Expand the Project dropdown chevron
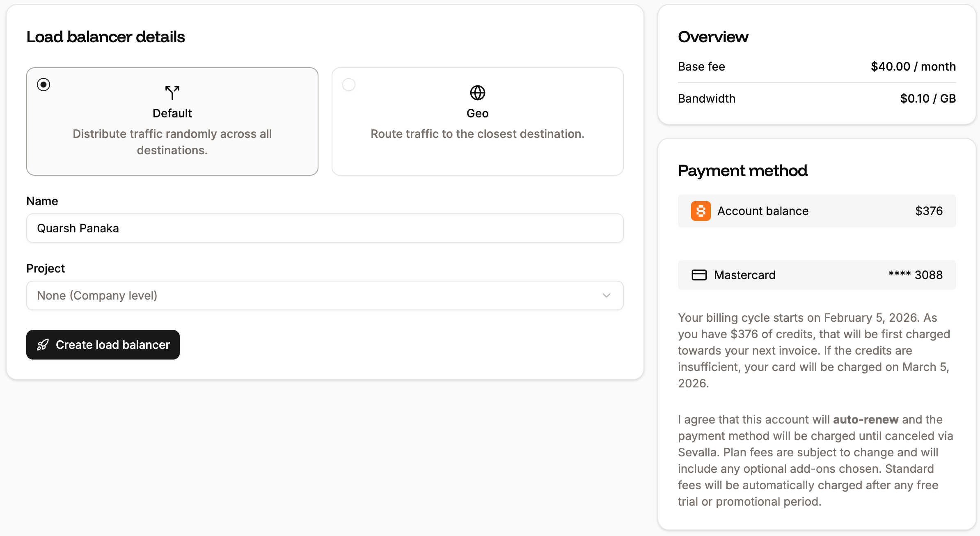 click(x=606, y=295)
